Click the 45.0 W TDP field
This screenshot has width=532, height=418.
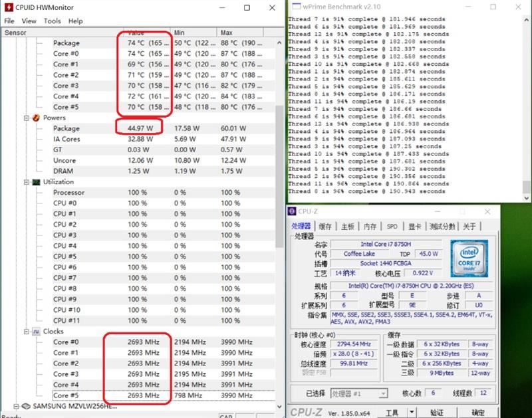428,254
